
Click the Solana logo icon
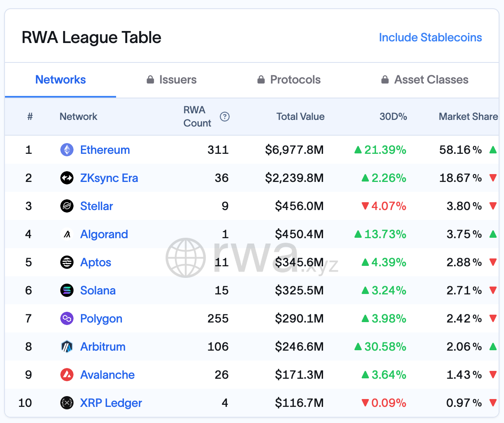[x=67, y=290]
